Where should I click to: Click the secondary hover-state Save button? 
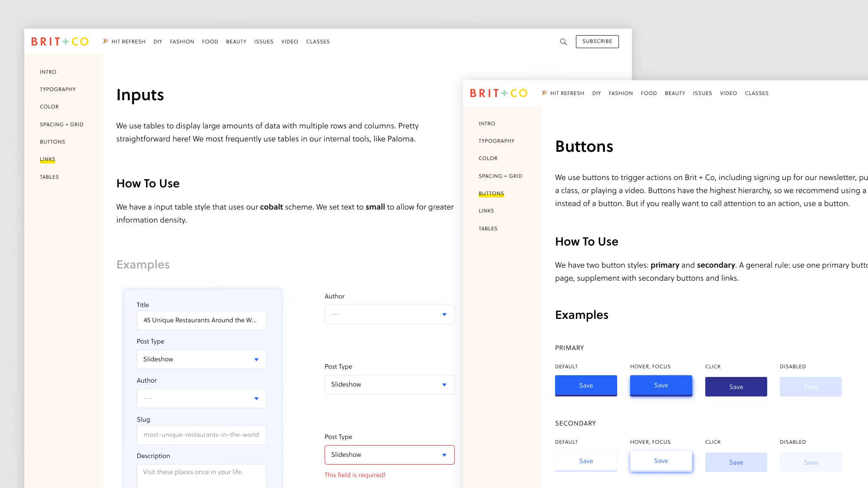click(661, 461)
